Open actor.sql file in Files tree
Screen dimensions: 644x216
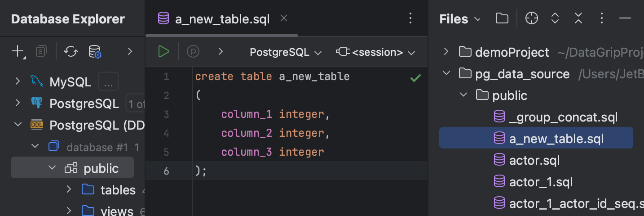[x=534, y=160]
